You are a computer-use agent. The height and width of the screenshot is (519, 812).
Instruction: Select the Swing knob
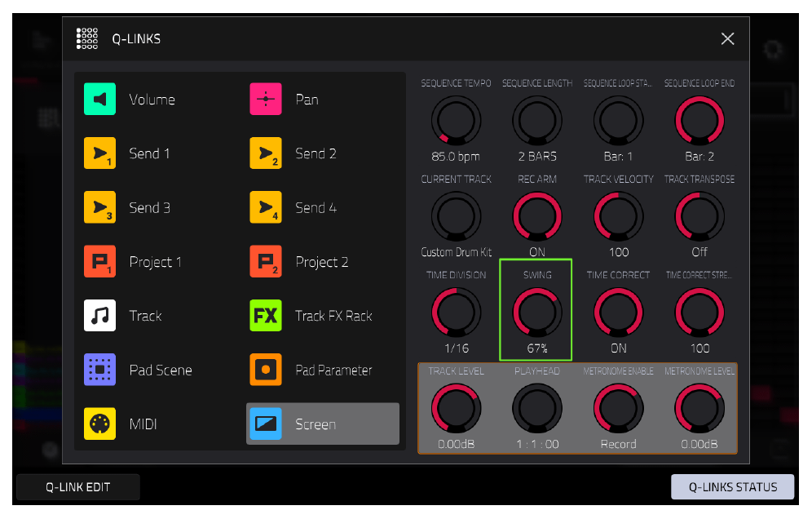tap(537, 313)
